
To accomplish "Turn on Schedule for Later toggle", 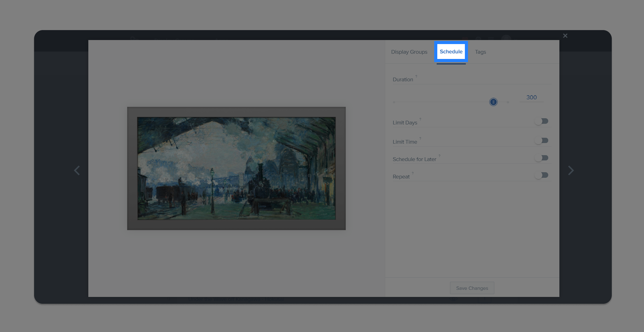I will coord(541,158).
